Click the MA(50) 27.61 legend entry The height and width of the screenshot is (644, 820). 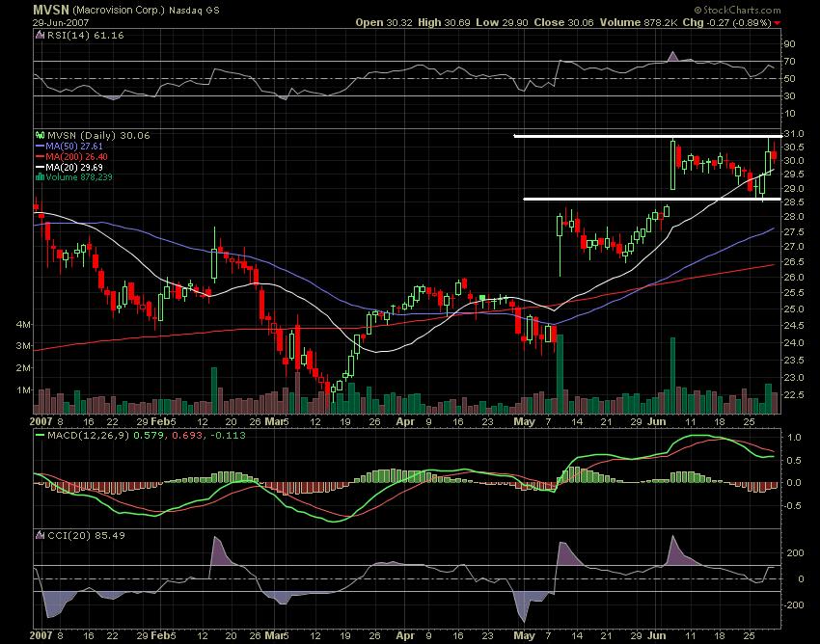[74, 147]
